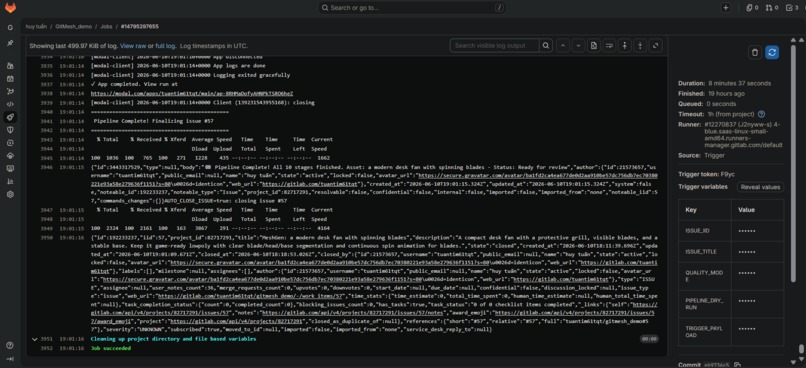Open the Settings gear icon in the sidebar
Image resolution: width=806 pixels, height=368 pixels.
pos(10,194)
